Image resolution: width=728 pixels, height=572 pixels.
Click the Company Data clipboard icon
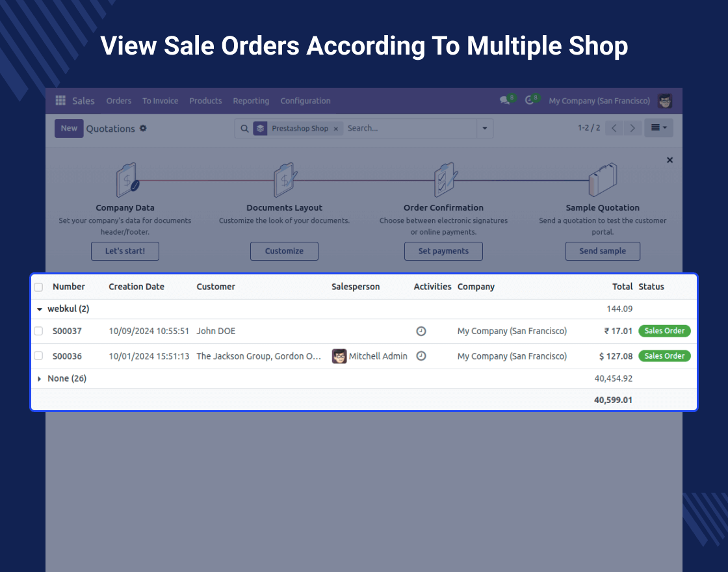coord(127,179)
